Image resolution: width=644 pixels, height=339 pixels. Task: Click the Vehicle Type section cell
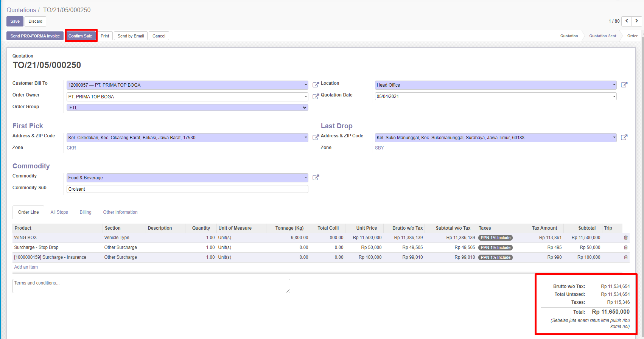[124, 238]
